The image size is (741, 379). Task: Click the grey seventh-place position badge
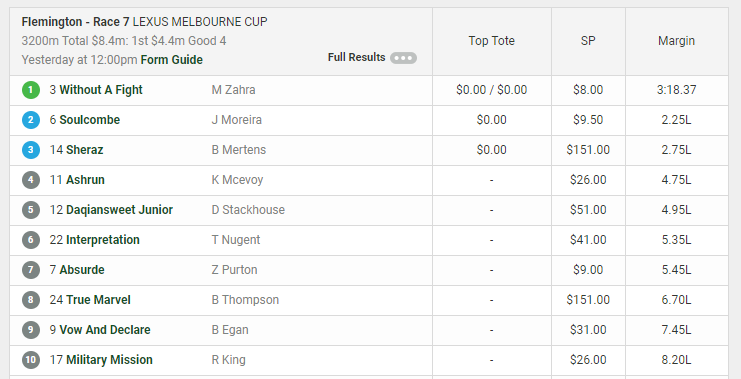[31, 270]
